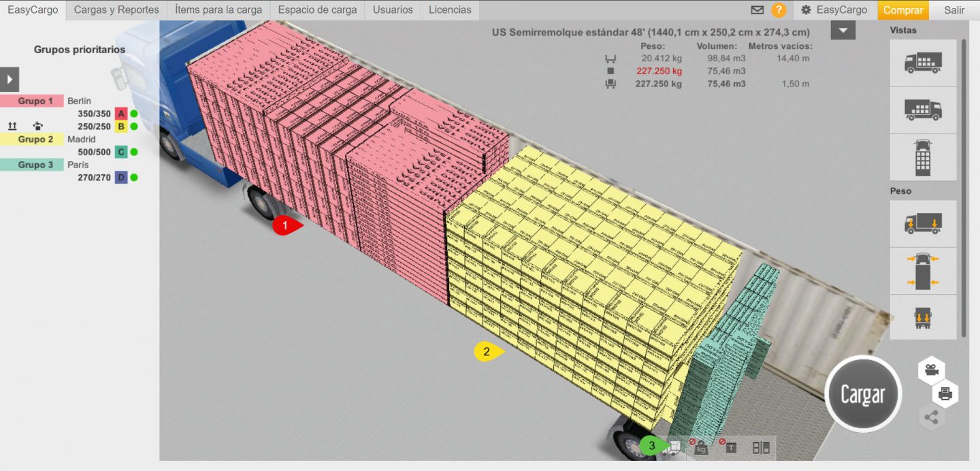Switch to the top-down truck view

point(923,157)
